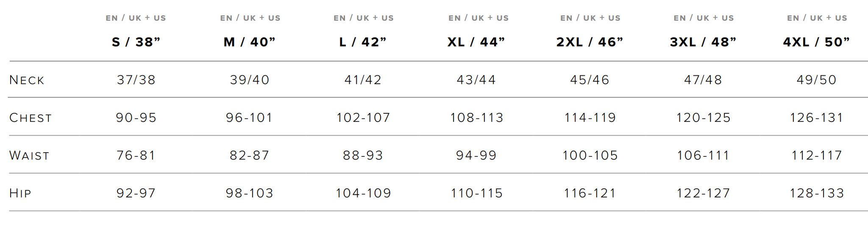Click the S / 38" size column header

pyautogui.click(x=136, y=42)
